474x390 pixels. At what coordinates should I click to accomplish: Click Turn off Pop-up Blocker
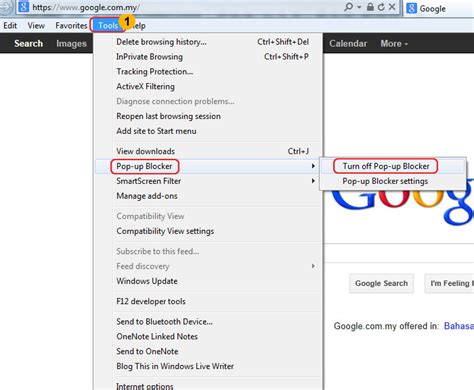tap(393, 166)
